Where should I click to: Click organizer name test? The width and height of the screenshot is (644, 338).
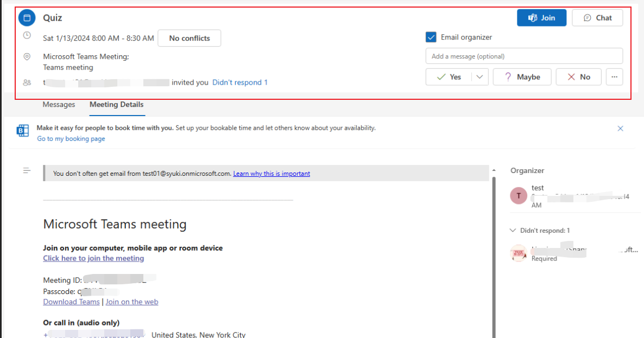coord(538,188)
